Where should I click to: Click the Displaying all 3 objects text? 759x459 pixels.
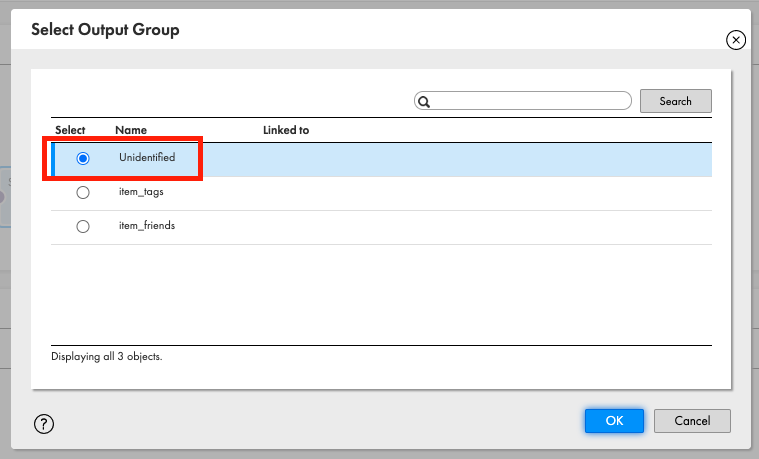point(106,356)
